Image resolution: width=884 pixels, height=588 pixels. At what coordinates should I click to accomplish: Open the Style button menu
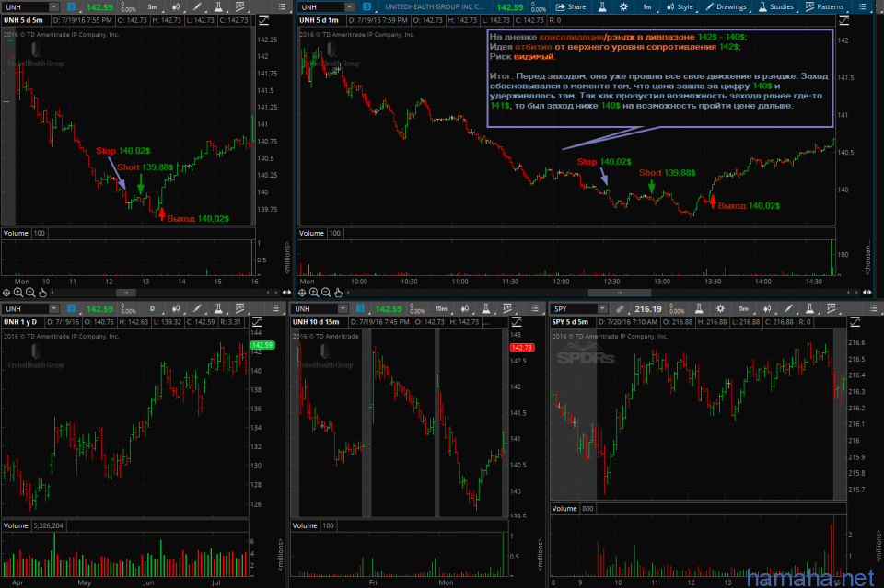680,6
